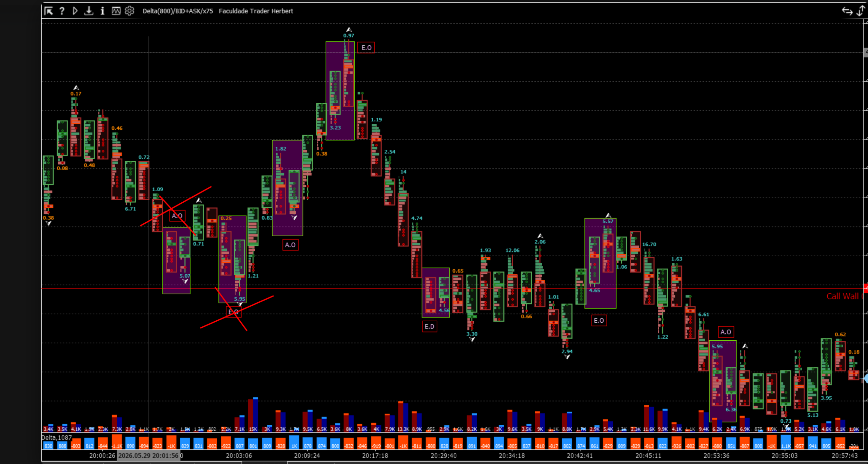868x464 pixels.
Task: Click the horizontal autoscale arrows icon
Action: pos(847,11)
